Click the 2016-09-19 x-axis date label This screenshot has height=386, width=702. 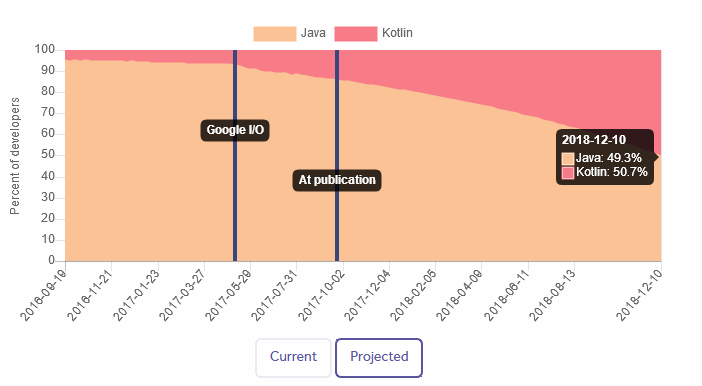click(x=44, y=296)
